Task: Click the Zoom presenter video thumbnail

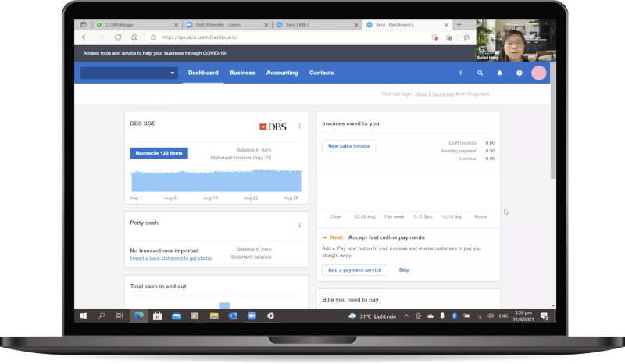Action: click(x=516, y=41)
